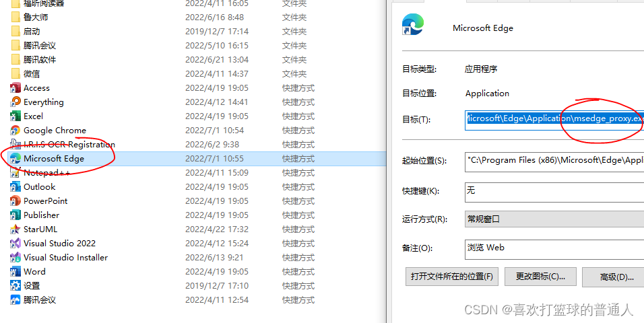The height and width of the screenshot is (323, 644).
Task: Click date 2022/6/2 9:38 for I.R.I.S
Action: pyautogui.click(x=212, y=145)
